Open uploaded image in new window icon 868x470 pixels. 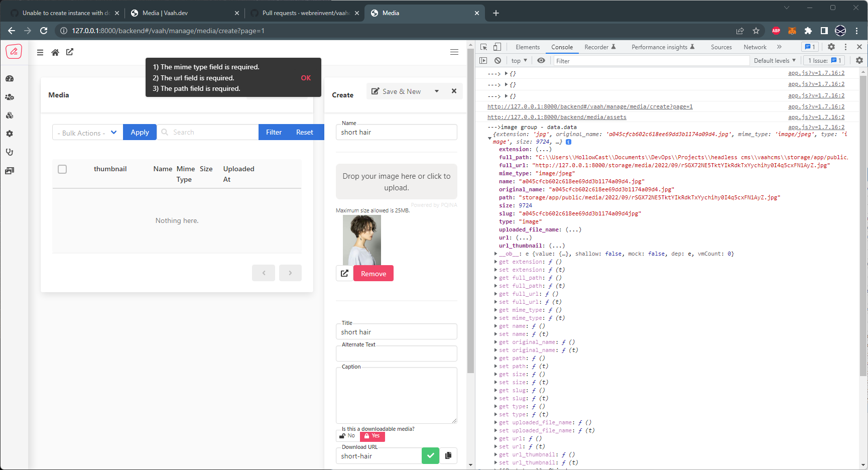pyautogui.click(x=344, y=273)
